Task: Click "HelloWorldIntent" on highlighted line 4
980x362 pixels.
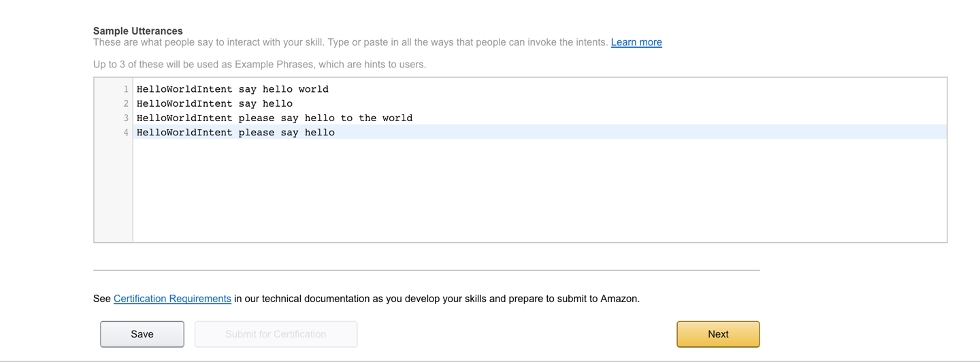Action: tap(184, 133)
